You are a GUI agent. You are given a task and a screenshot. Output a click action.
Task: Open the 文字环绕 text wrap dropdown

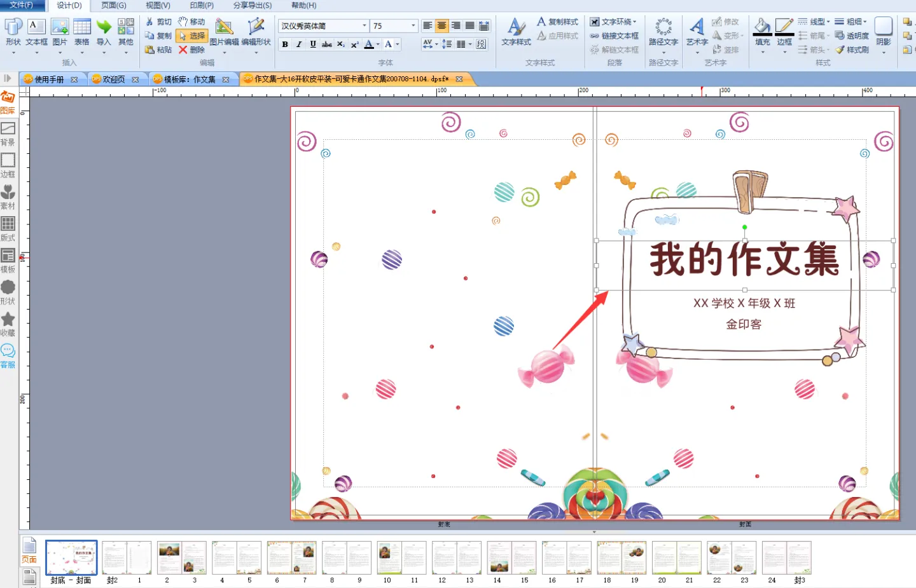tap(613, 22)
